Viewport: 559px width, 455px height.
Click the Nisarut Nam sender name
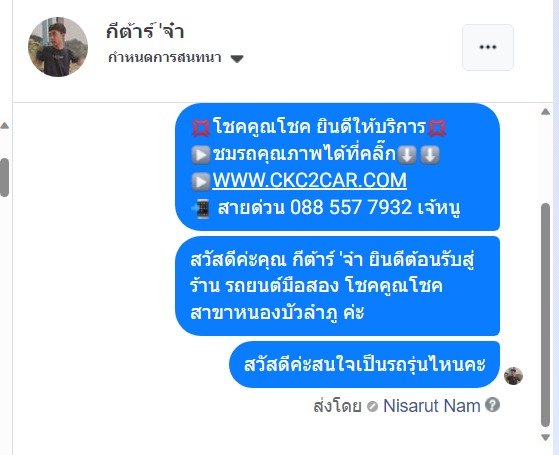point(431,406)
